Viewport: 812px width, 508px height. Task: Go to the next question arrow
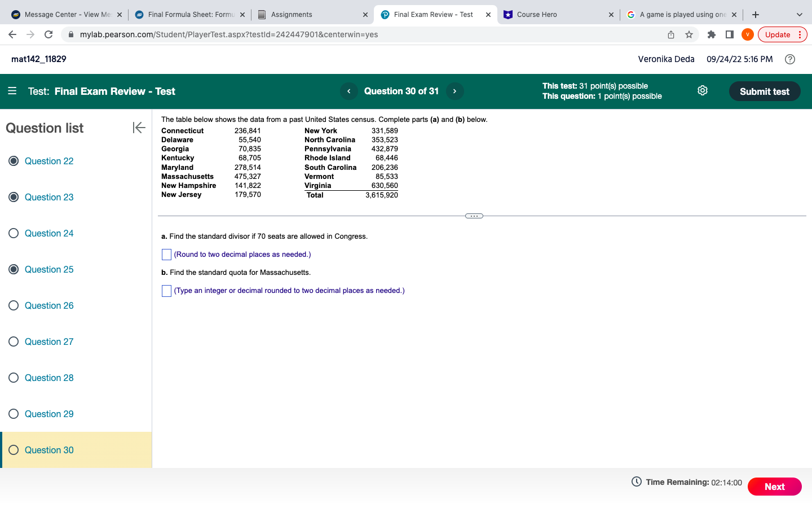454,91
